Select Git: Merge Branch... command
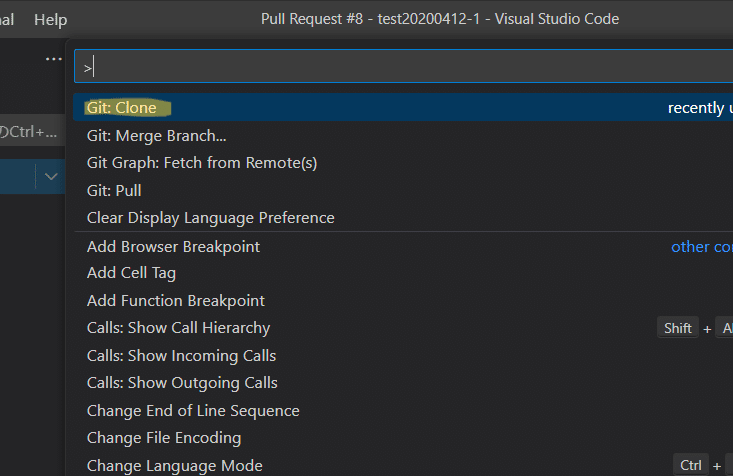The width and height of the screenshot is (733, 476). tap(156, 135)
